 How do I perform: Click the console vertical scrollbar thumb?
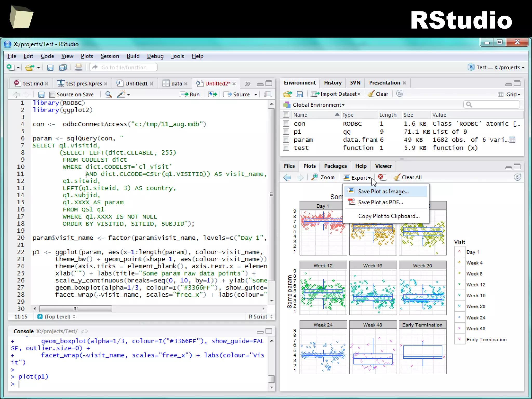click(271, 379)
